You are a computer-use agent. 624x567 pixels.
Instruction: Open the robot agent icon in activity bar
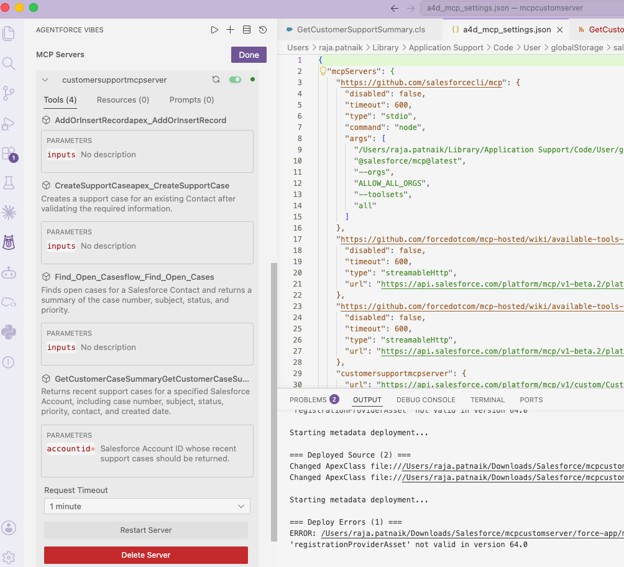9,273
